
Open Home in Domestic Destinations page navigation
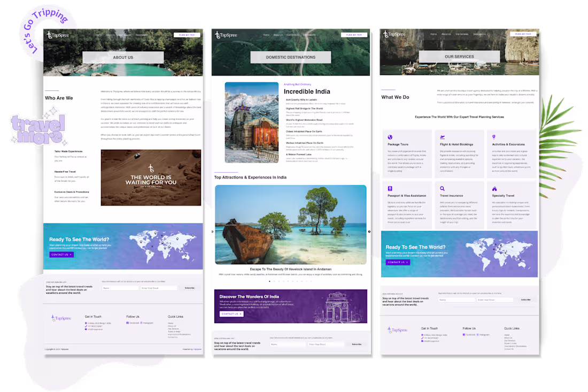266,35
